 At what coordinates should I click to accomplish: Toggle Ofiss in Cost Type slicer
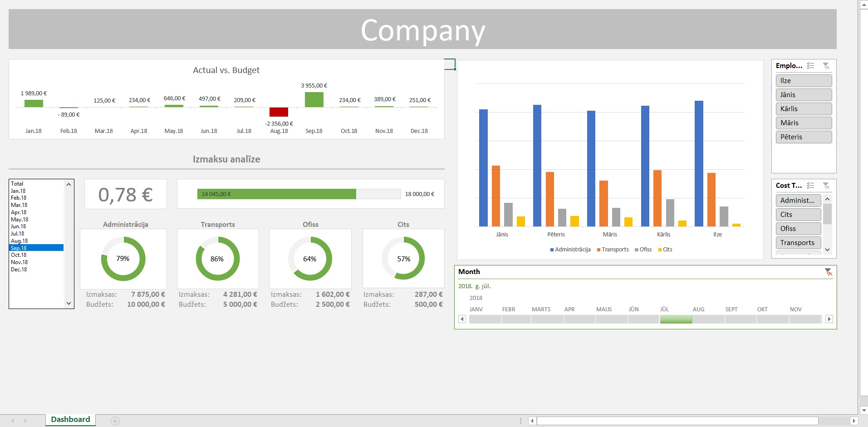point(798,229)
